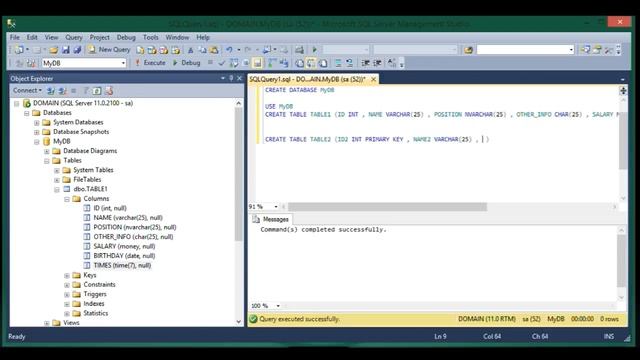The image size is (640, 360).
Task: Click the Execute button
Action: [150, 63]
